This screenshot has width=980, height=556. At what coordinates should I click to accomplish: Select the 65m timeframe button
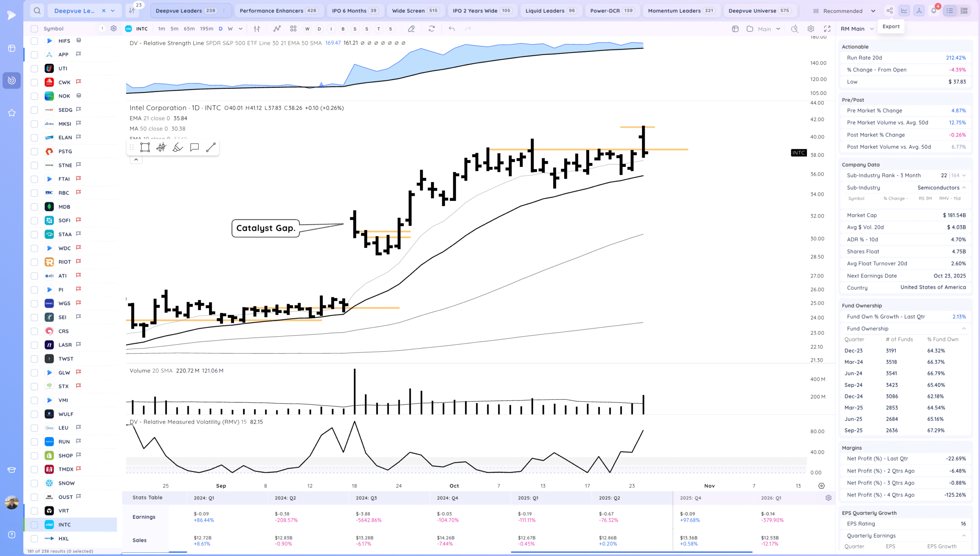[x=189, y=29]
